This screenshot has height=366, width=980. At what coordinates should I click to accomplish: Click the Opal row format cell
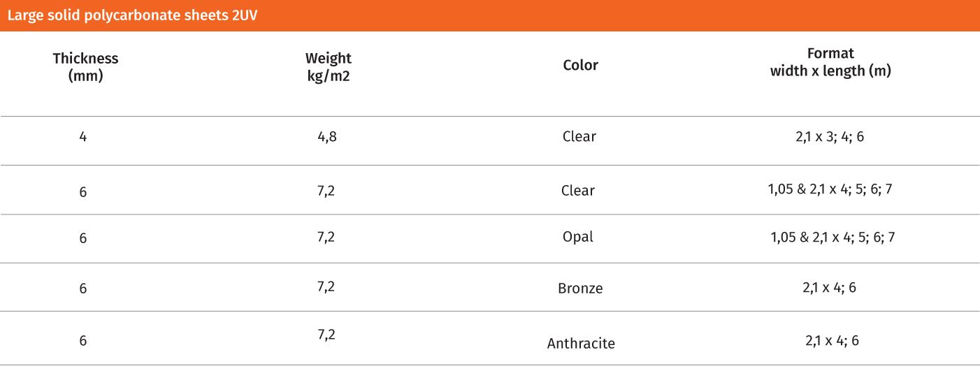[833, 237]
